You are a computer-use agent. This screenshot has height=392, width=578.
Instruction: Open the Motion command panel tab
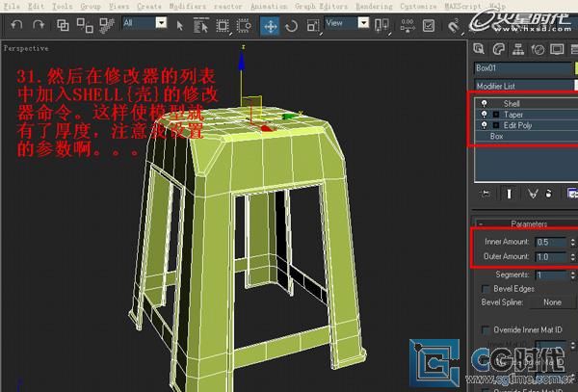[x=538, y=49]
